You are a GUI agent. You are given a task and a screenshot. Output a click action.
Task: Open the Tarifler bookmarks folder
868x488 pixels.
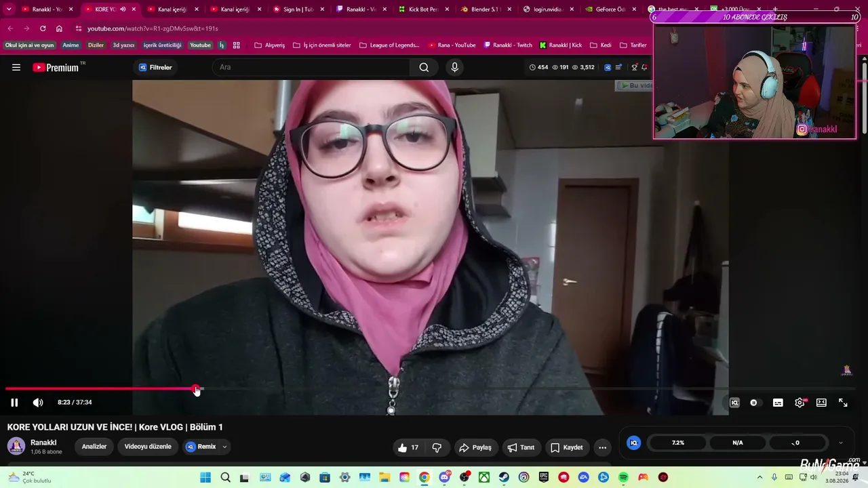pyautogui.click(x=633, y=45)
